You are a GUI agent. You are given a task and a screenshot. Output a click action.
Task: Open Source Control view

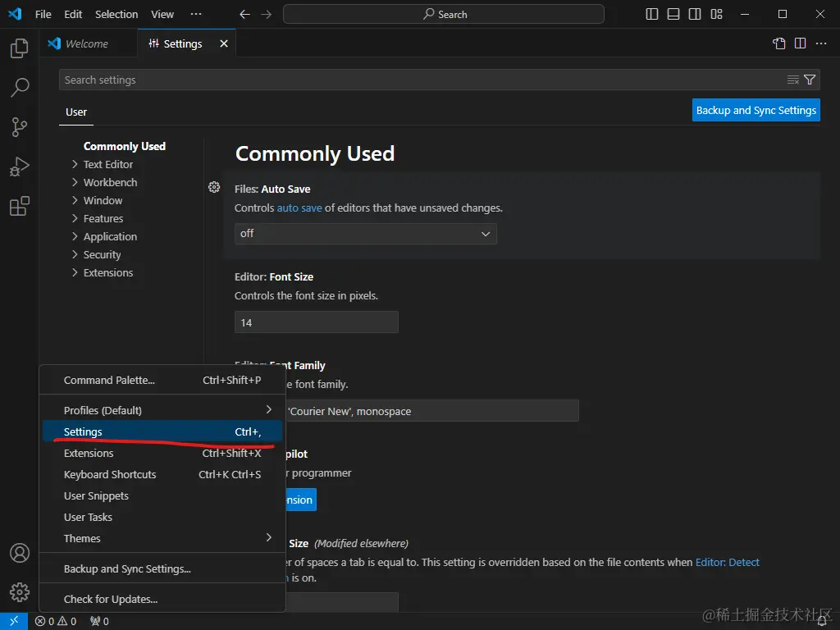tap(20, 127)
